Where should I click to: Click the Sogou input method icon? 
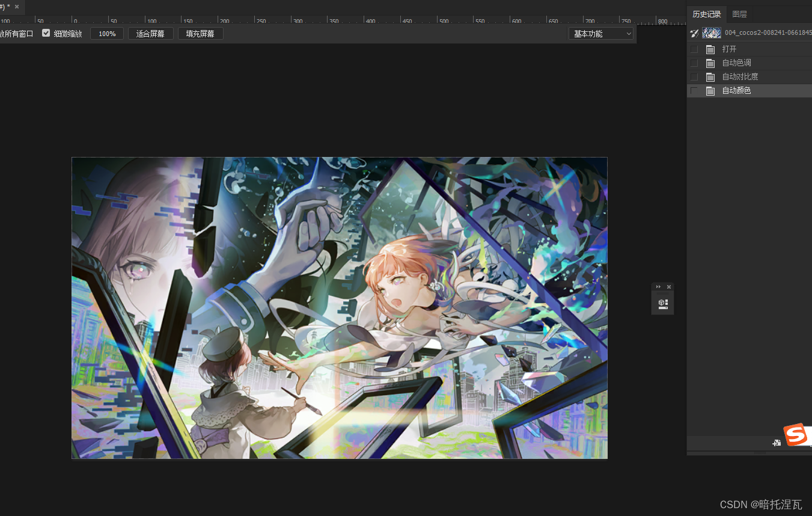796,435
